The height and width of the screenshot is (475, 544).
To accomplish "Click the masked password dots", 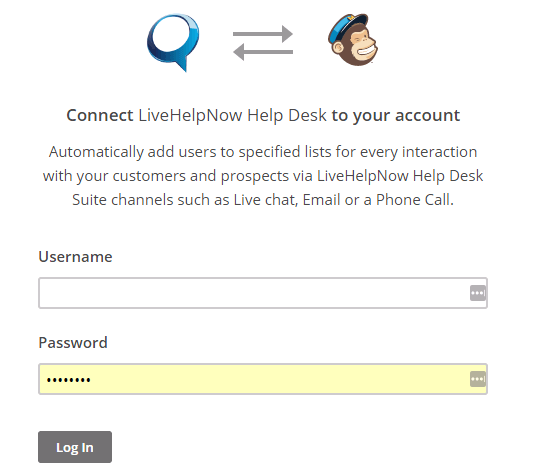I will pyautogui.click(x=69, y=380).
